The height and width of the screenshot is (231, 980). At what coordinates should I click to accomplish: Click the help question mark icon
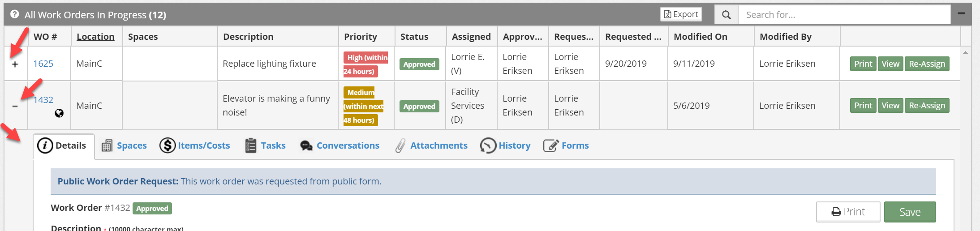15,14
